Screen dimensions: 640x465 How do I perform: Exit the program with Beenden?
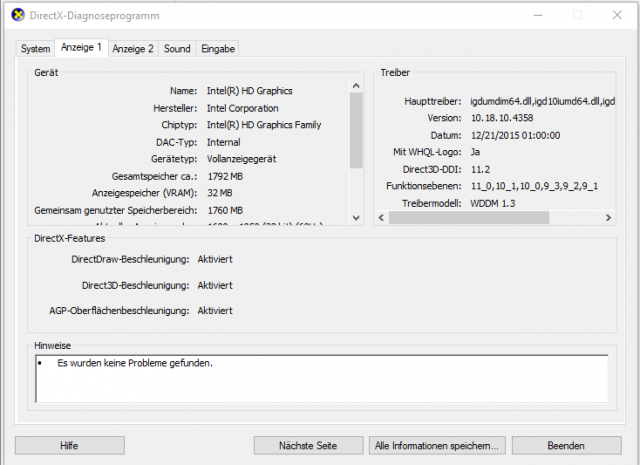click(565, 445)
